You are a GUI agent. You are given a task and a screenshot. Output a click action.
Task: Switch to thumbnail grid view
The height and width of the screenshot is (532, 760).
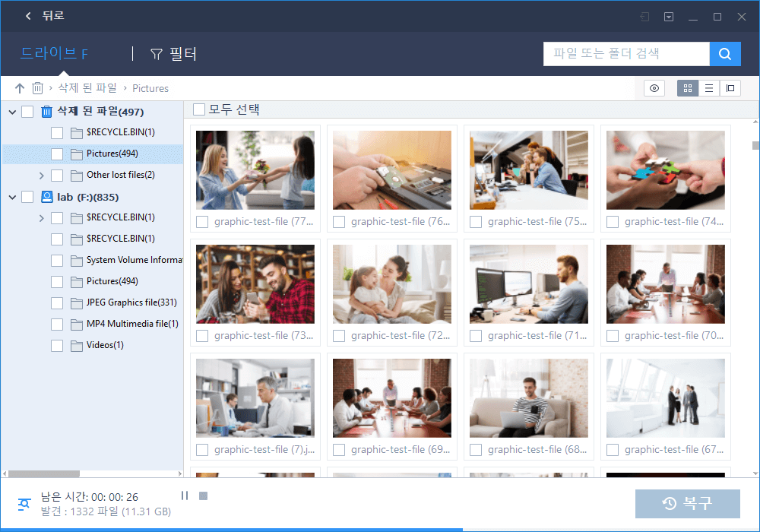coord(687,88)
